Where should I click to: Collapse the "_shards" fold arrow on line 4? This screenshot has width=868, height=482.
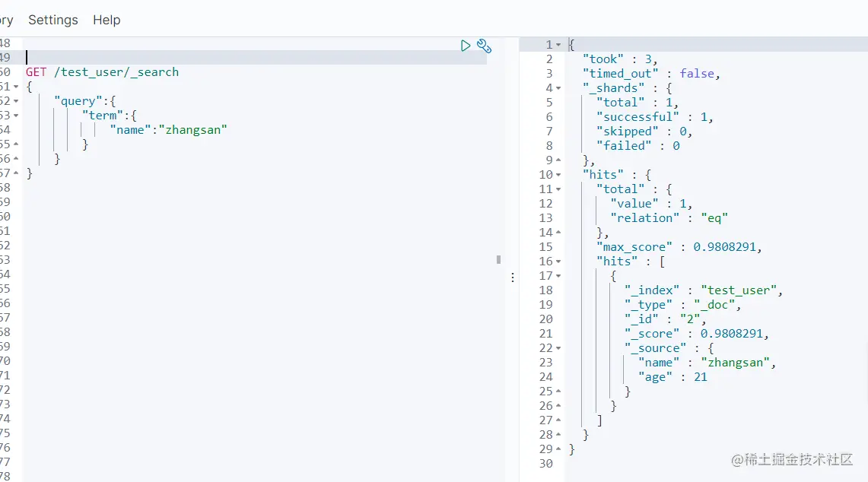pyautogui.click(x=558, y=88)
